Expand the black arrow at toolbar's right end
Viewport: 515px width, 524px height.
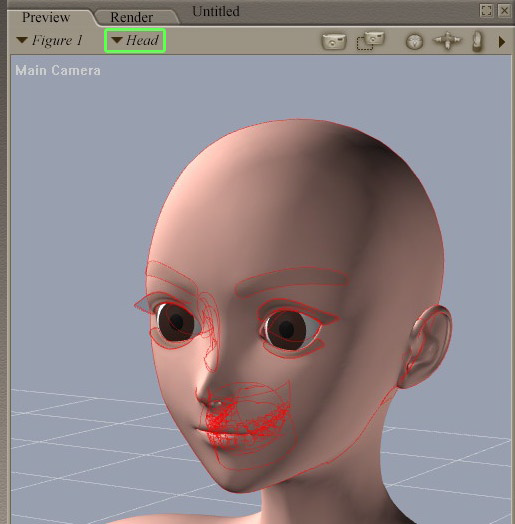click(502, 42)
